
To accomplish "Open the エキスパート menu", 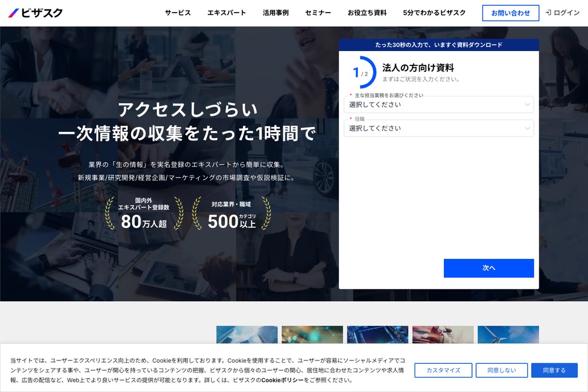I will (226, 13).
